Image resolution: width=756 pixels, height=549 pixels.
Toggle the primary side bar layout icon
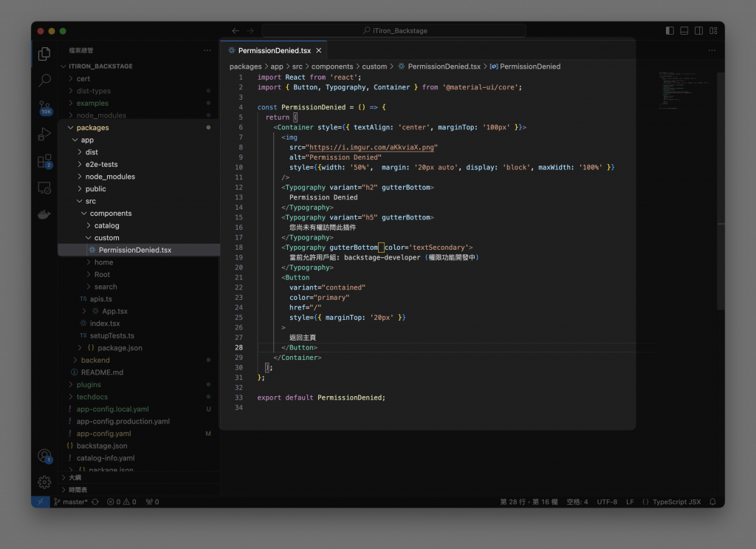point(670,31)
